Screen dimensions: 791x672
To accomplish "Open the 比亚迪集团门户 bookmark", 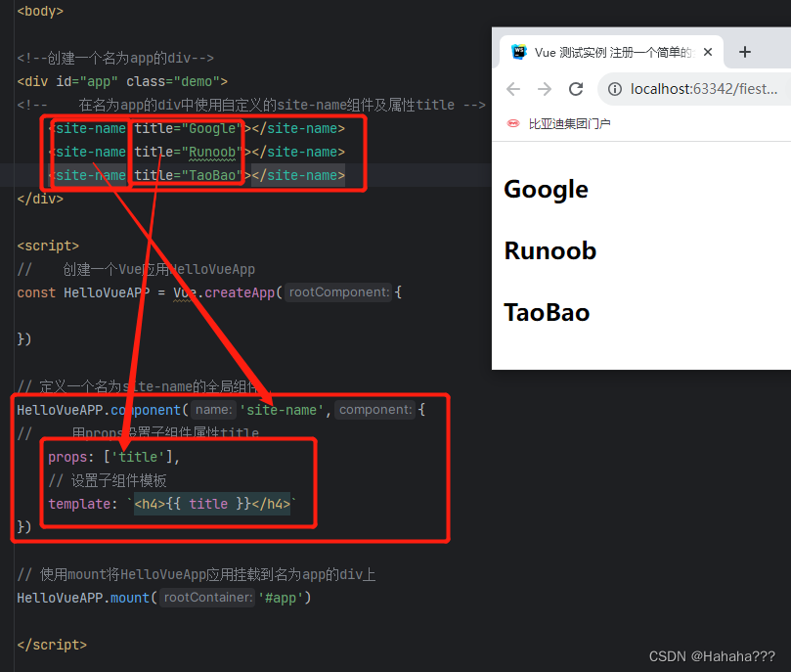I will tap(559, 123).
